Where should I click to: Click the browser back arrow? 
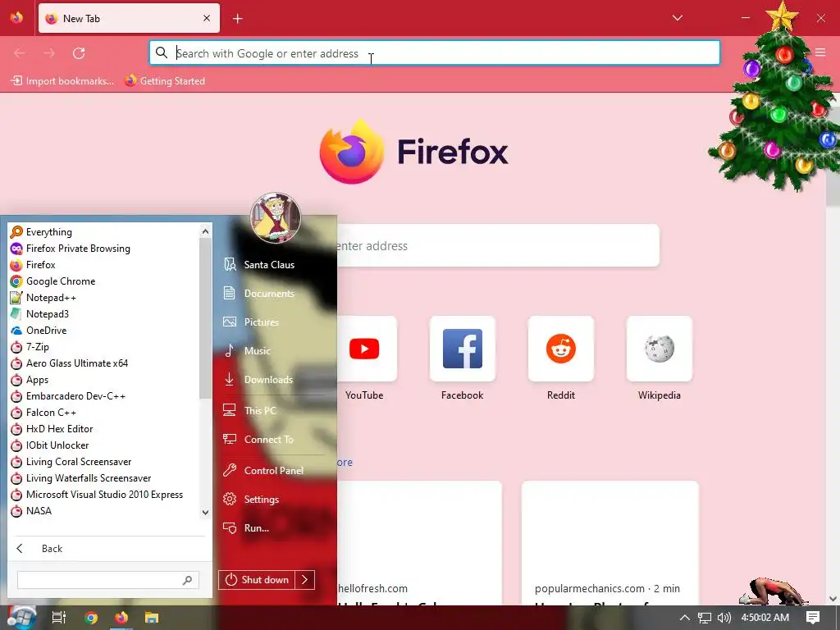(20, 53)
